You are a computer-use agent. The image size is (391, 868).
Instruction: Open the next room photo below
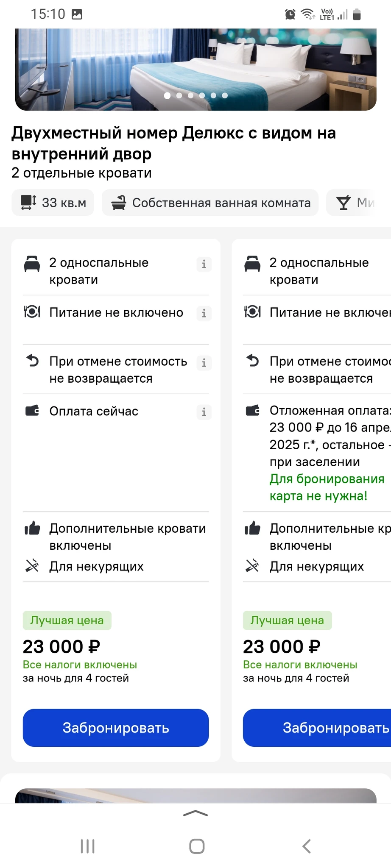195,796
